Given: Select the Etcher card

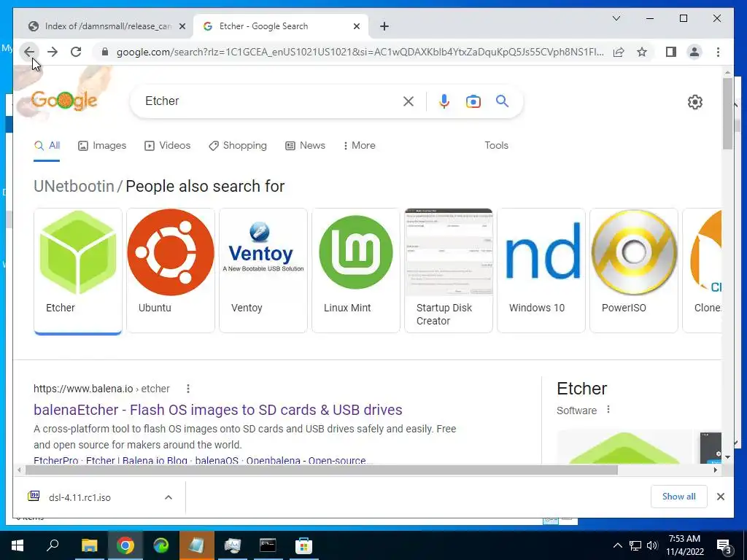Looking at the screenshot, I should pyautogui.click(x=78, y=270).
